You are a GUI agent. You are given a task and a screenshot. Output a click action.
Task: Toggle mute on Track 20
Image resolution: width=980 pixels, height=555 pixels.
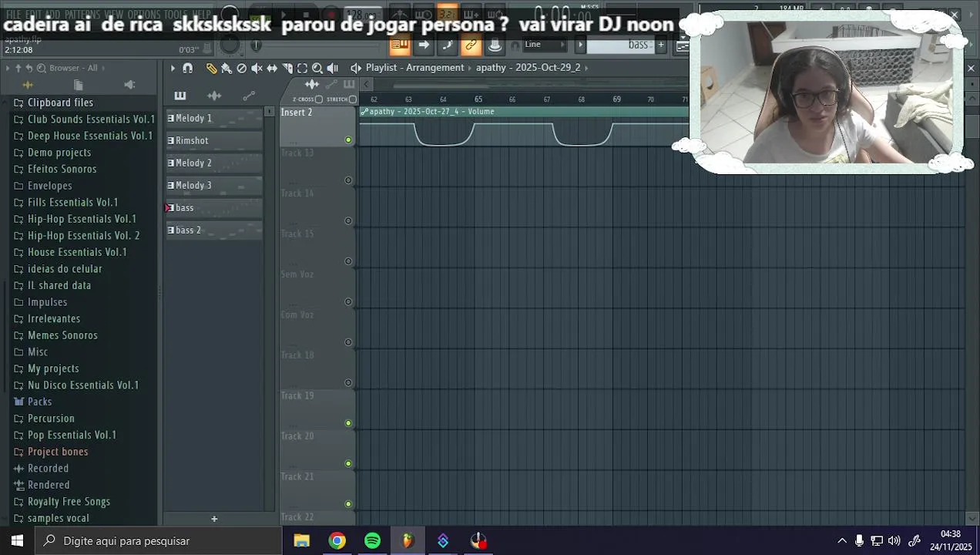348,464
